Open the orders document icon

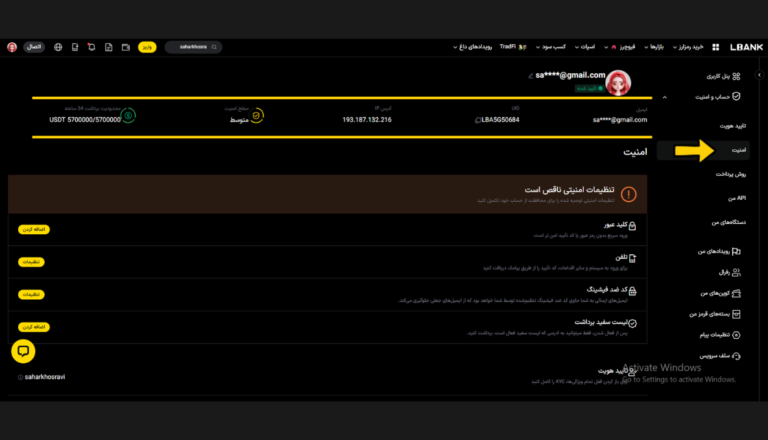point(109,47)
